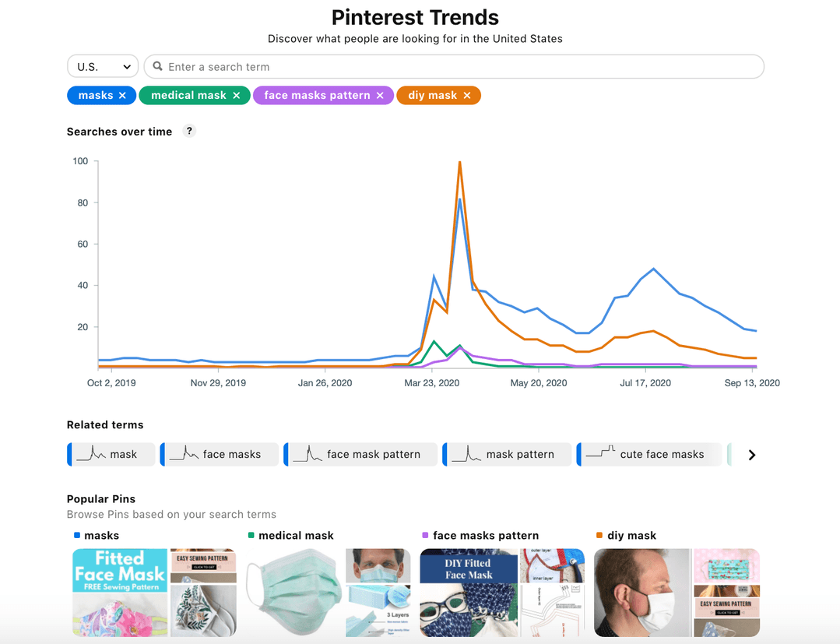Click the search term input field
This screenshot has height=644, width=840.
(454, 66)
